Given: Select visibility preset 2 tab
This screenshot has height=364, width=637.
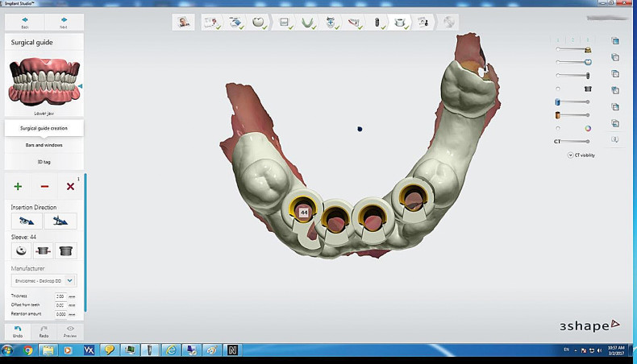Looking at the screenshot, I should tap(572, 39).
